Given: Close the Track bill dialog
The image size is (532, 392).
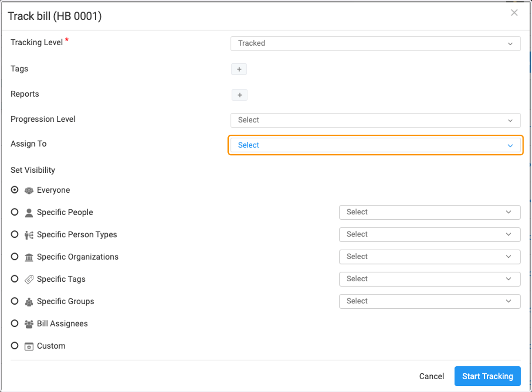Looking at the screenshot, I should coord(514,13).
